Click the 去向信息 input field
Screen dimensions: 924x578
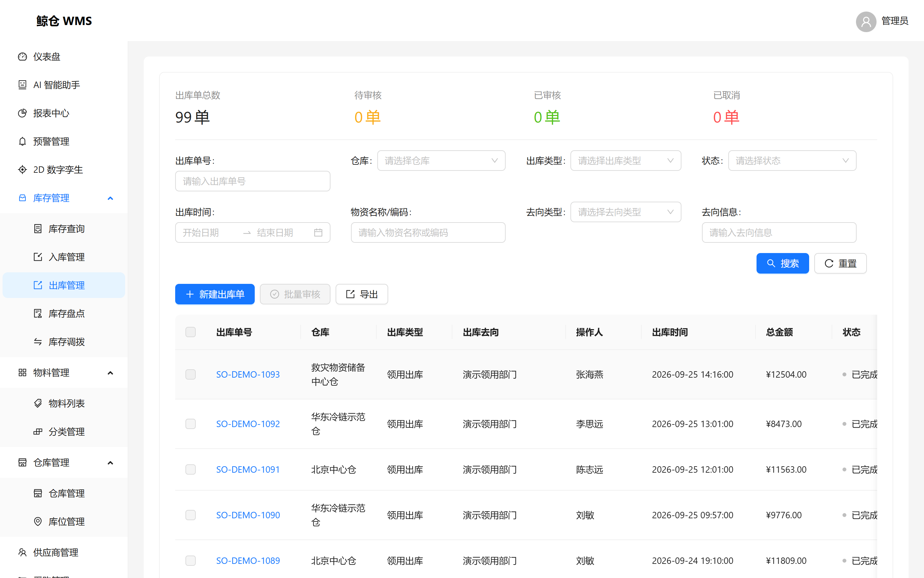click(779, 232)
